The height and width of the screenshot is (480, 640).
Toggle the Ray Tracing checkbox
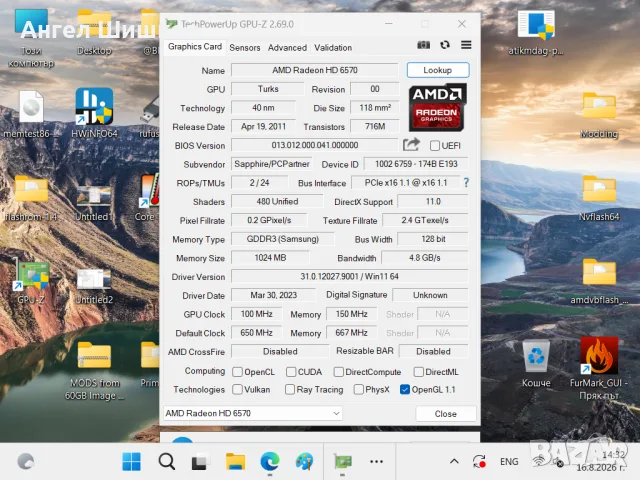290,389
